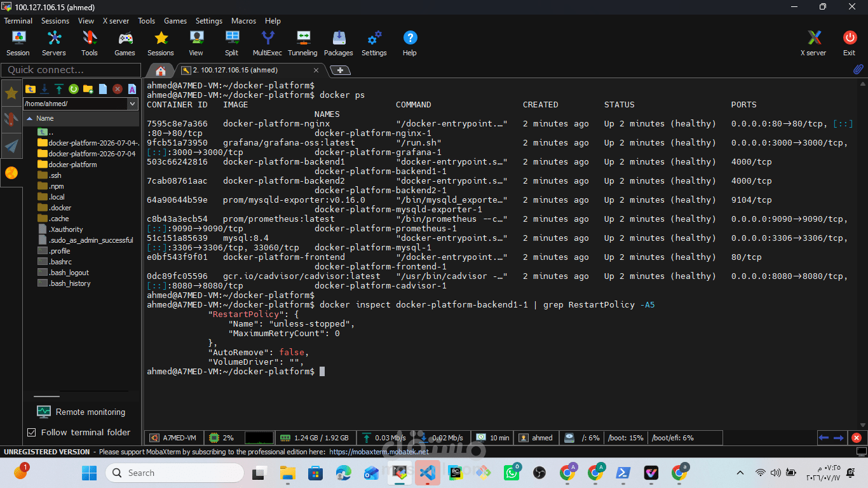Open the Tunneling toolbar button

(302, 43)
